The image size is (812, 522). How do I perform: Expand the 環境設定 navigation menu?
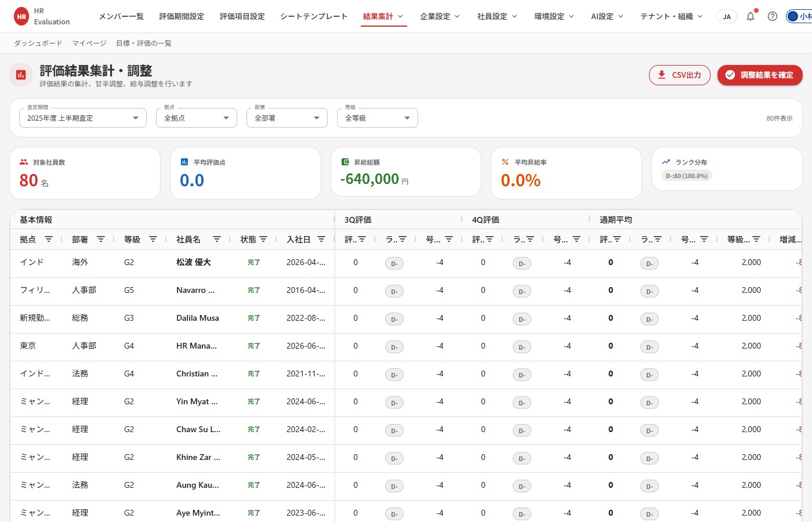(x=554, y=16)
